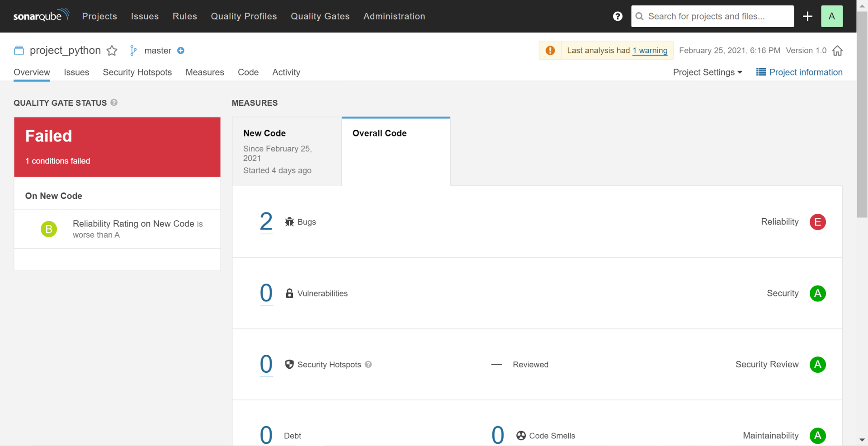868x446 pixels.
Task: Select the Overall Code measures tab
Action: coord(396,151)
